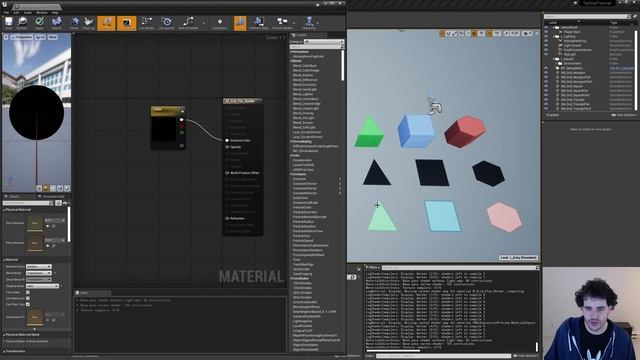Select translate gizmo in level viewport toolbar
This screenshot has height=360, width=640.
coord(442,33)
